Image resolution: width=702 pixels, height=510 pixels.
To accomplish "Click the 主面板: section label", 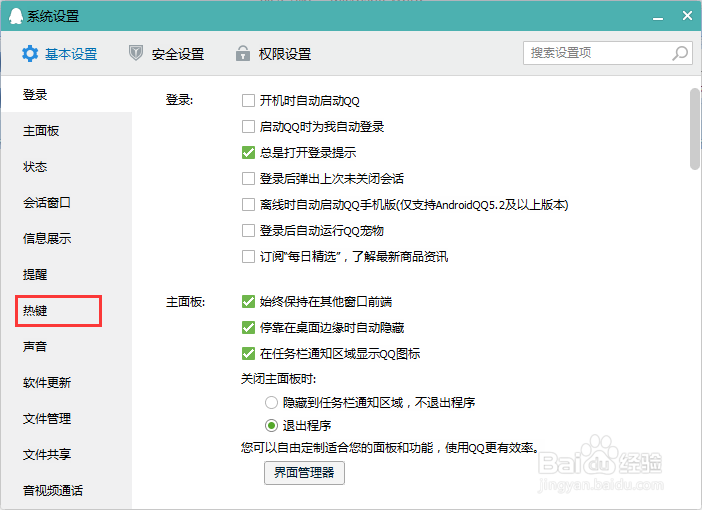I will click(x=185, y=302).
